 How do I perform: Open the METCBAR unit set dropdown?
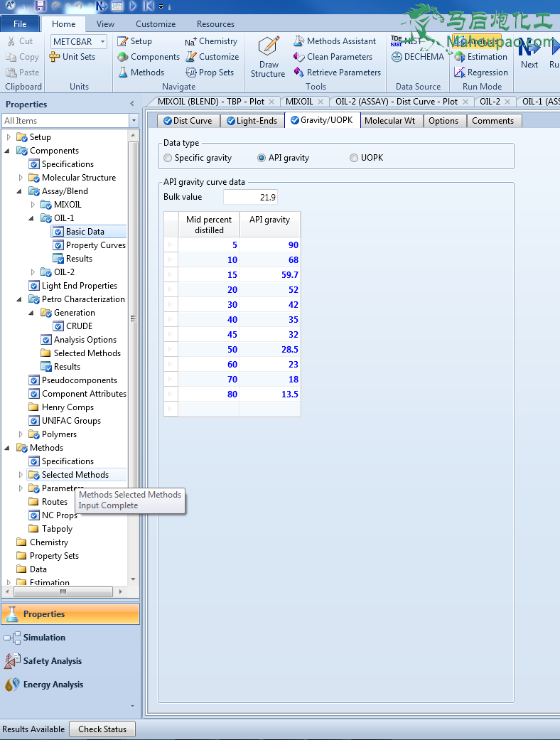(102, 41)
